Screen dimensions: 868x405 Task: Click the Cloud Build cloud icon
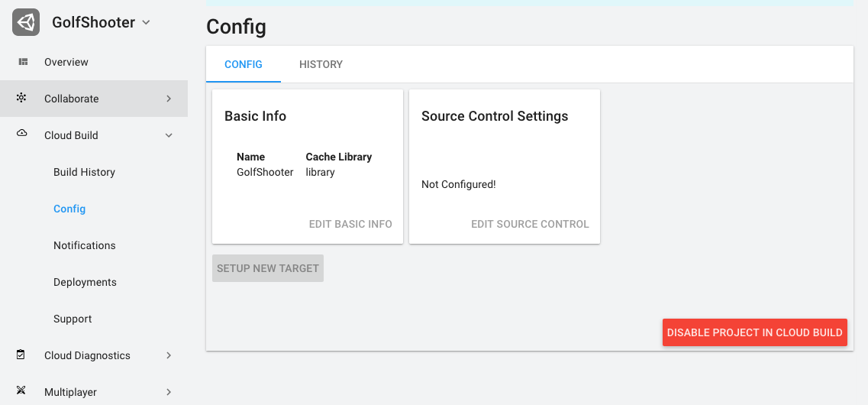coord(21,134)
